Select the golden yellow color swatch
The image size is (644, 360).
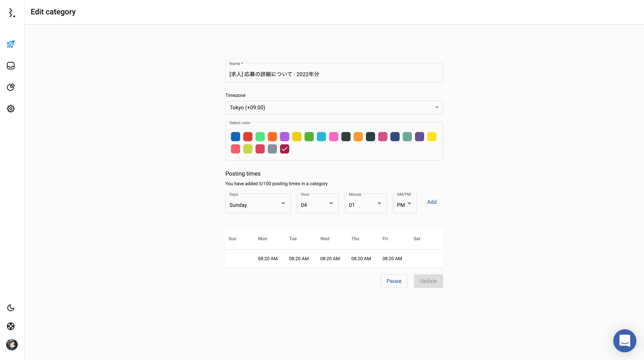pyautogui.click(x=297, y=137)
